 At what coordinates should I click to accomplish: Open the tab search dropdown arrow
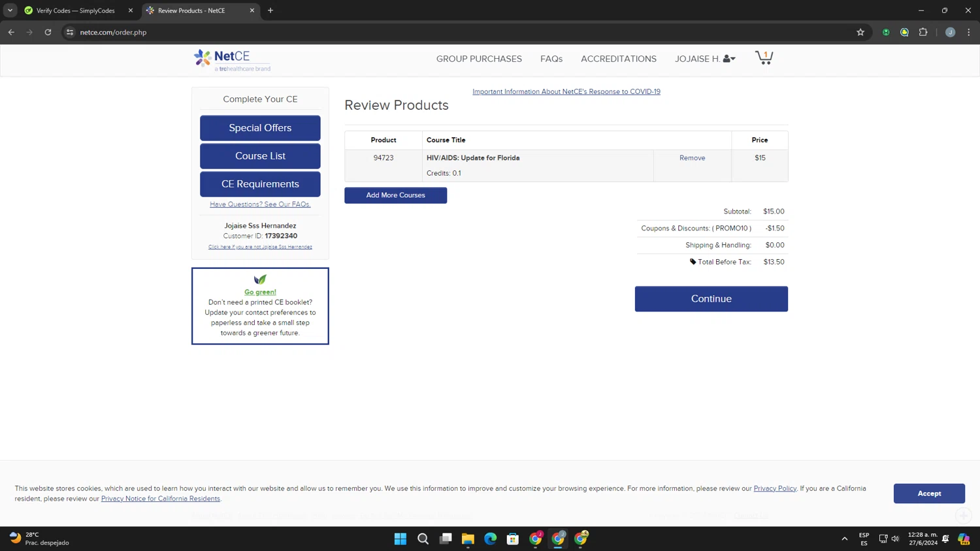pyautogui.click(x=10, y=10)
